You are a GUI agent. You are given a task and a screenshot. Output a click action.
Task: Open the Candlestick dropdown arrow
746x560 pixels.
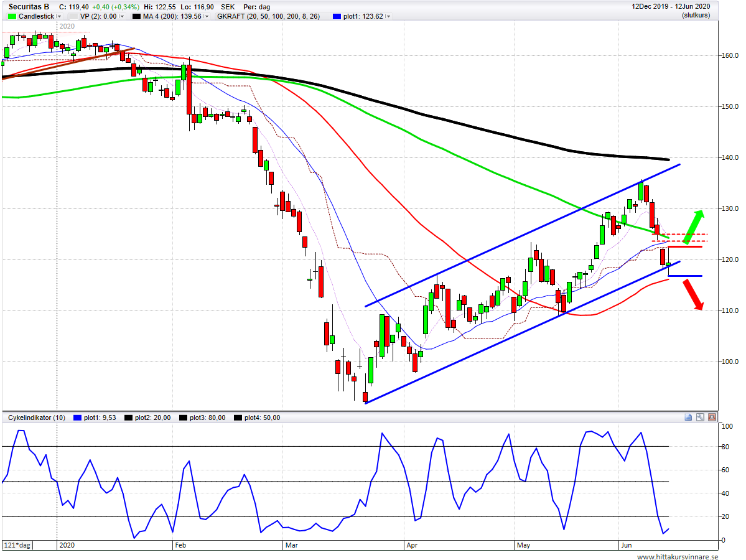[59, 16]
